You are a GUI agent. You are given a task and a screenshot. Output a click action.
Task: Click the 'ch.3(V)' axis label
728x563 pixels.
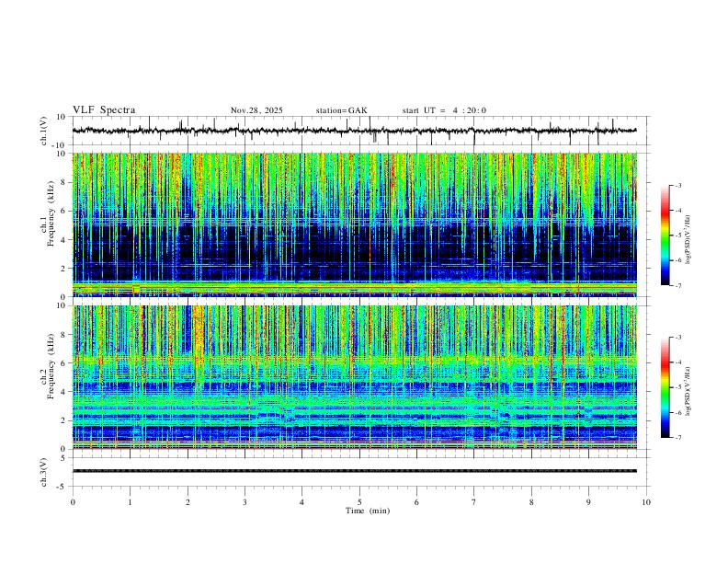44,472
